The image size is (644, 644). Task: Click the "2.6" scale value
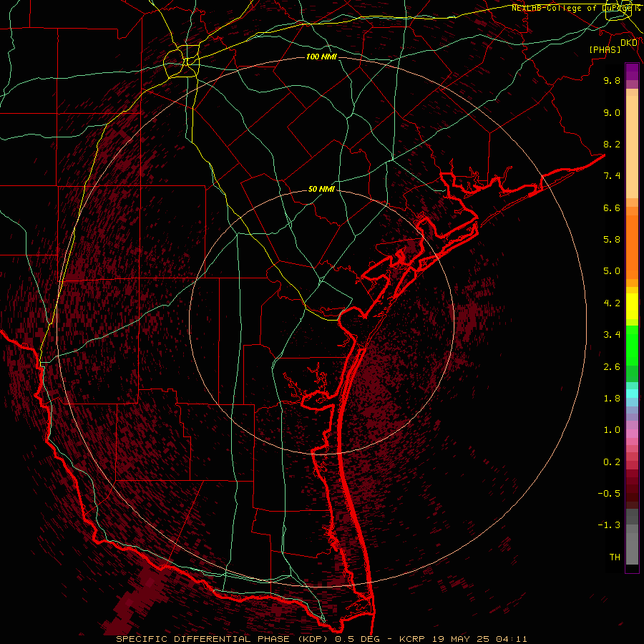pyautogui.click(x=612, y=367)
